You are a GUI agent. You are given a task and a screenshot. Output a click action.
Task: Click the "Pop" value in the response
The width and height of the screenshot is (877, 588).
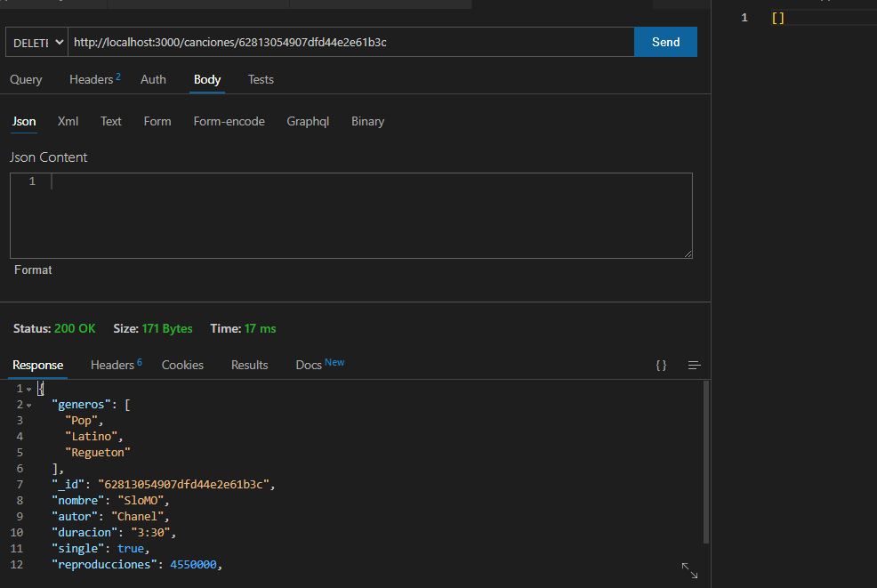click(x=81, y=420)
